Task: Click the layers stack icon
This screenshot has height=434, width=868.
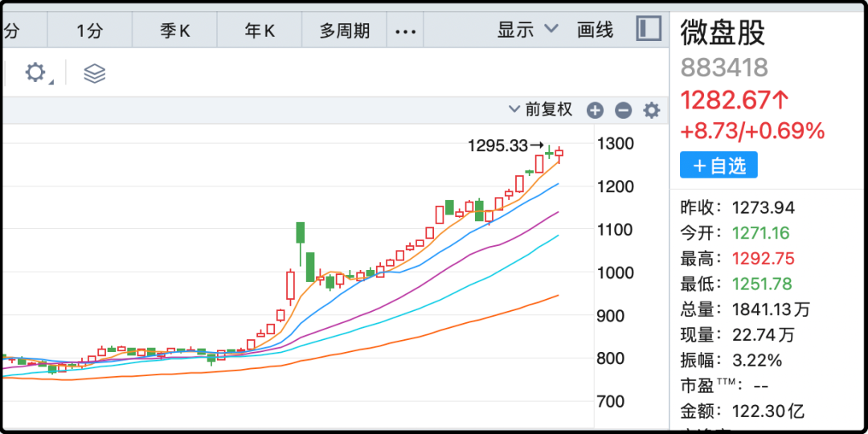Action: [x=95, y=73]
